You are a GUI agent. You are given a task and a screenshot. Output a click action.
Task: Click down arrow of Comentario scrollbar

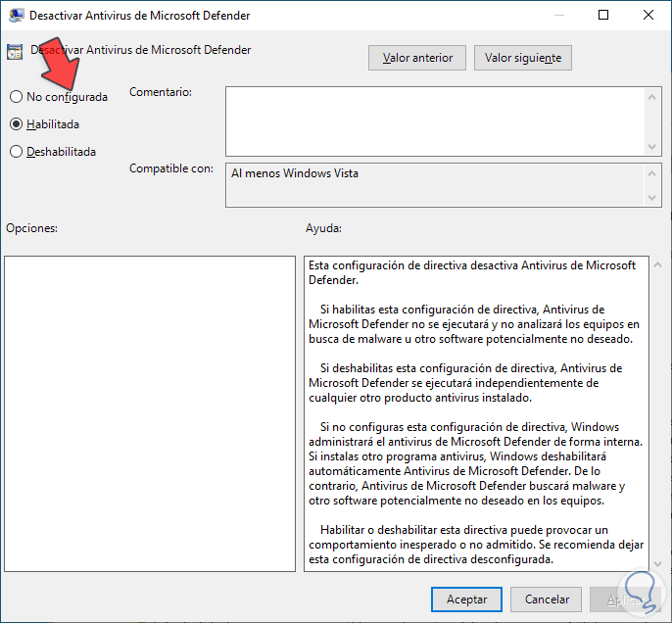[651, 147]
